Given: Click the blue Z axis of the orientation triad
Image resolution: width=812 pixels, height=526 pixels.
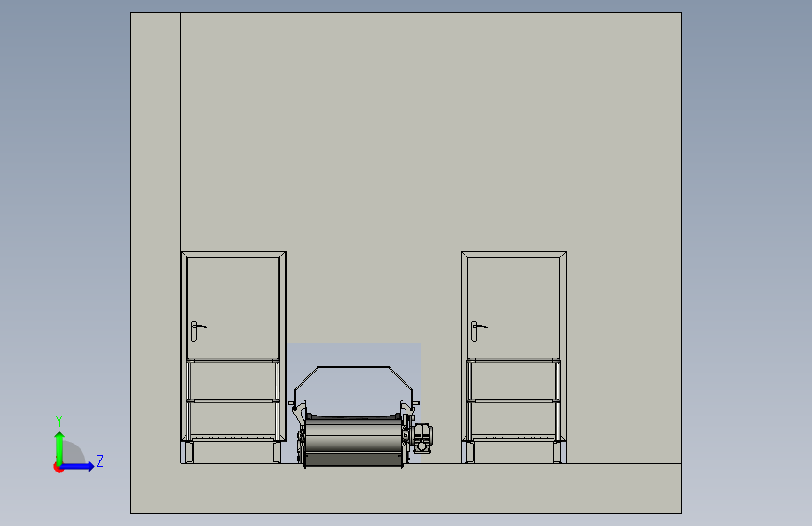Looking at the screenshot, I should coord(77,466).
